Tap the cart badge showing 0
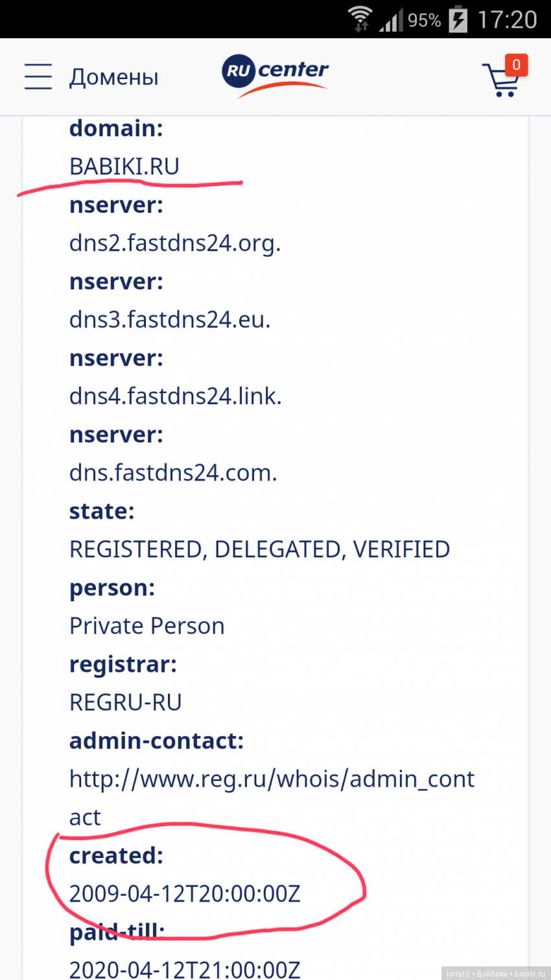 (516, 65)
